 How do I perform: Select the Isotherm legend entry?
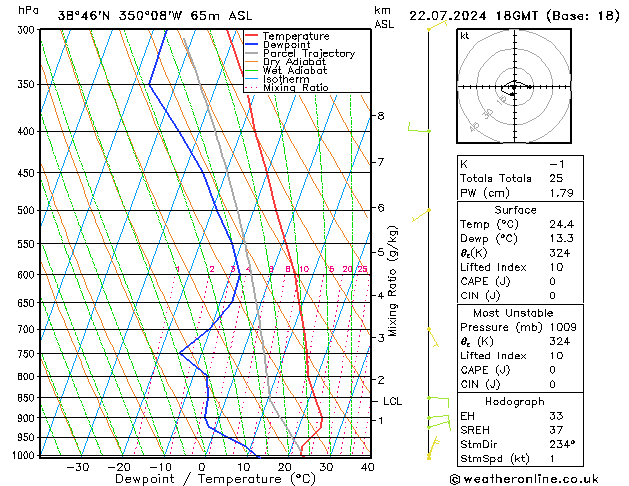(286, 79)
